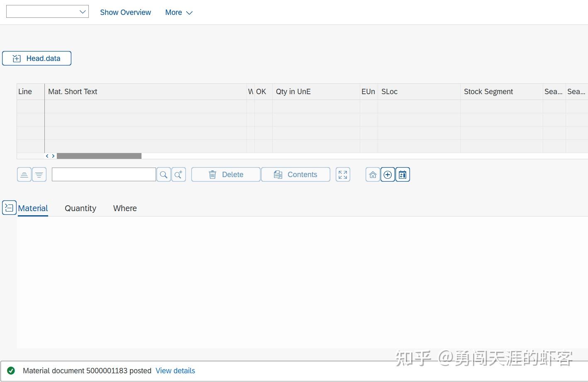Click the Delete button

click(226, 174)
